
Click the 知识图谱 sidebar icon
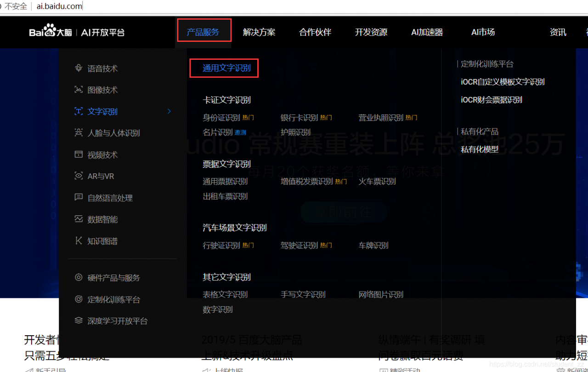coord(79,241)
